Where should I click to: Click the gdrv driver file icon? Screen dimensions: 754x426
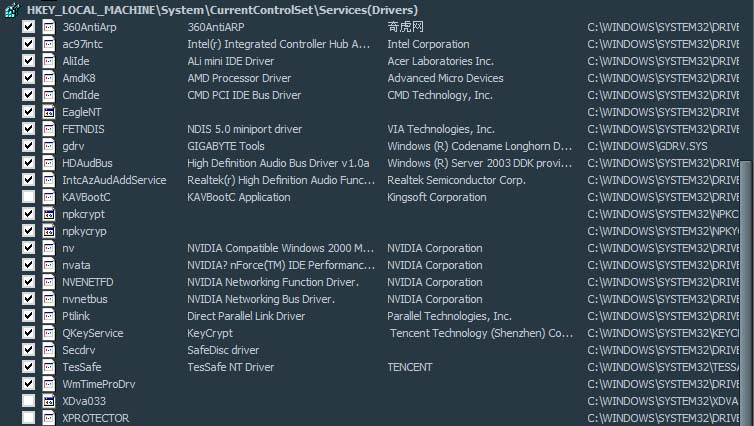(x=48, y=146)
